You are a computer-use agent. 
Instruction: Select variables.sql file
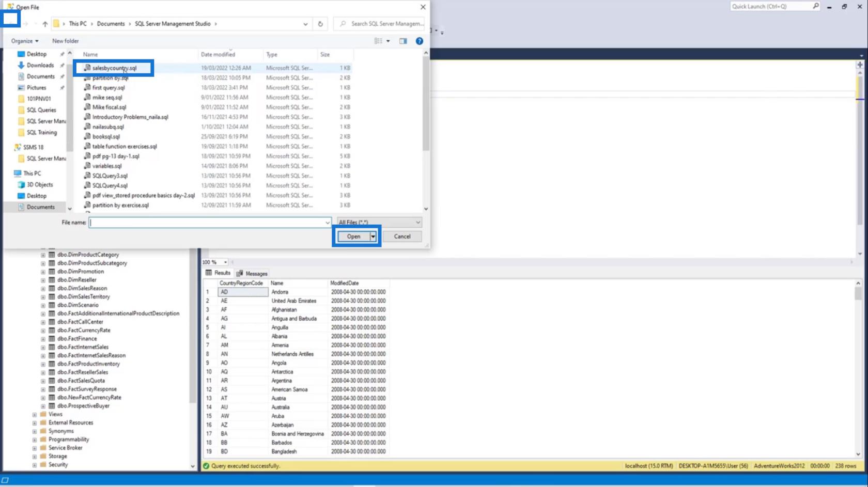107,166
